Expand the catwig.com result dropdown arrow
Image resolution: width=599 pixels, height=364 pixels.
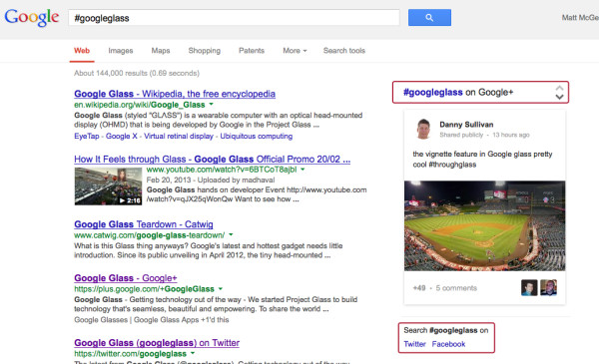(231, 234)
